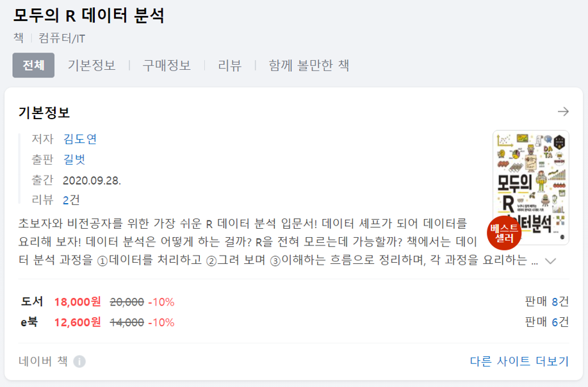The width and height of the screenshot is (588, 387).
Task: Click publisher link 길벗
Action: click(74, 160)
